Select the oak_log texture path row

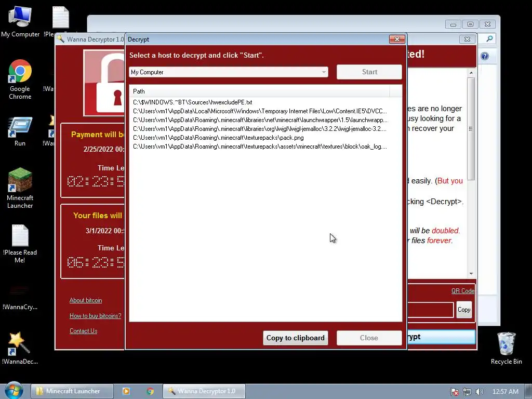[x=260, y=147]
